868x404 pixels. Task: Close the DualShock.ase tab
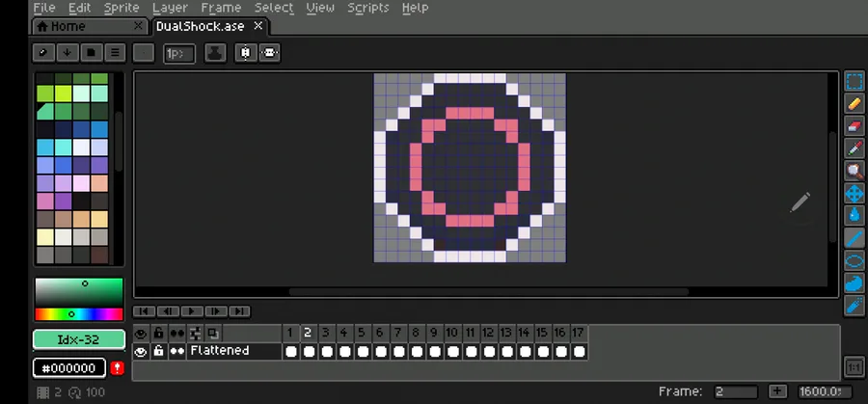click(x=258, y=26)
